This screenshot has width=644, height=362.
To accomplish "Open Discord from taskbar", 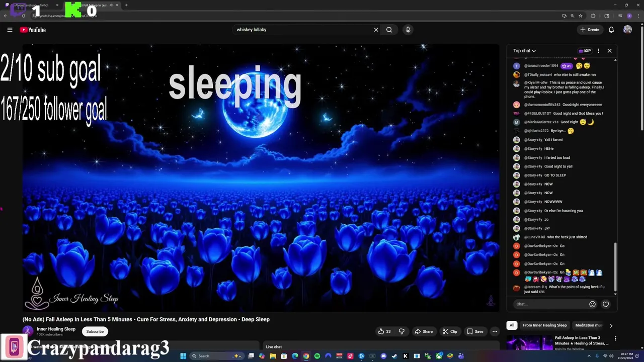I will click(x=383, y=356).
